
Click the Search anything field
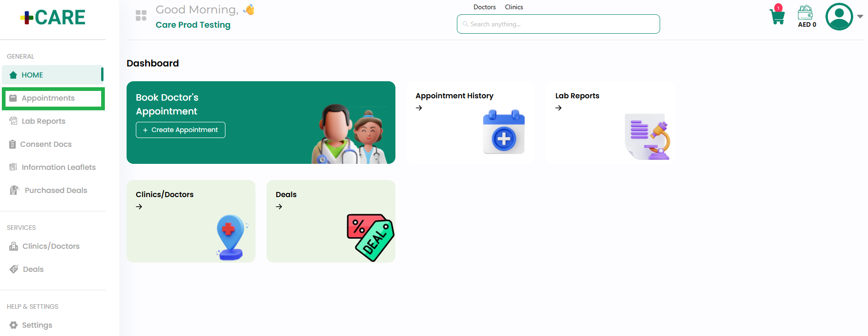558,24
